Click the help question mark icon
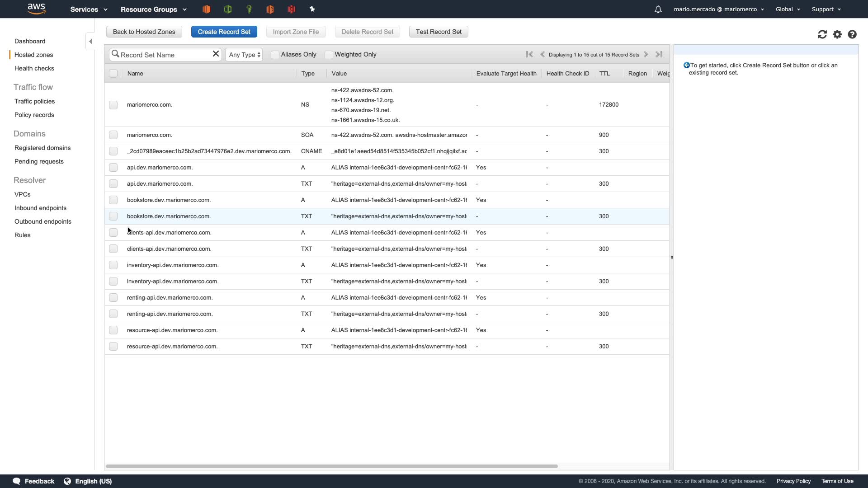 (852, 34)
